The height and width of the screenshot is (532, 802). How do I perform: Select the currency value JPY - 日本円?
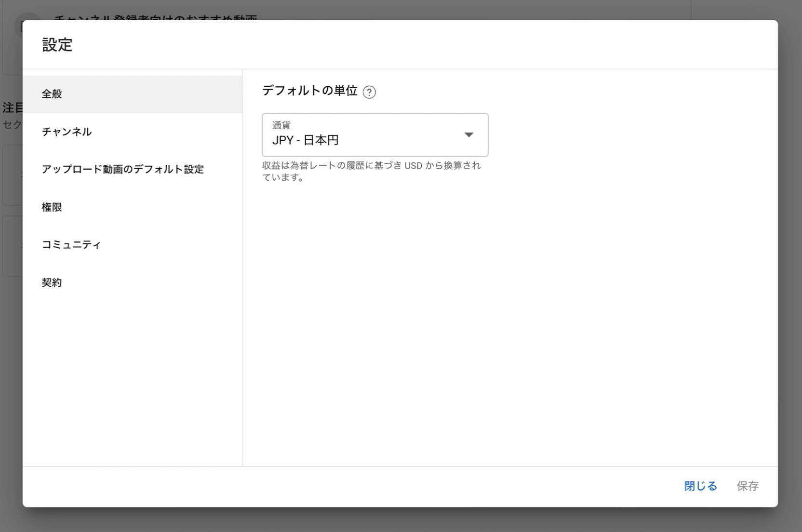(305, 141)
